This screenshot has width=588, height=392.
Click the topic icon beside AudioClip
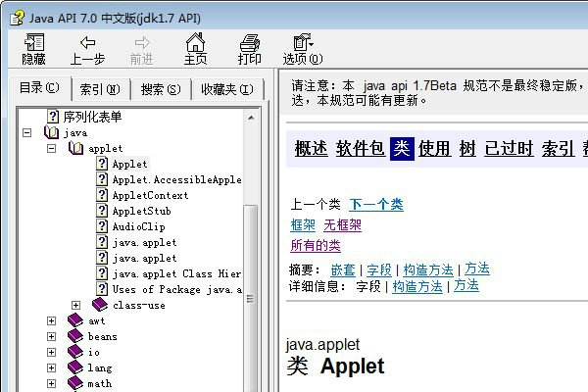pyautogui.click(x=102, y=226)
